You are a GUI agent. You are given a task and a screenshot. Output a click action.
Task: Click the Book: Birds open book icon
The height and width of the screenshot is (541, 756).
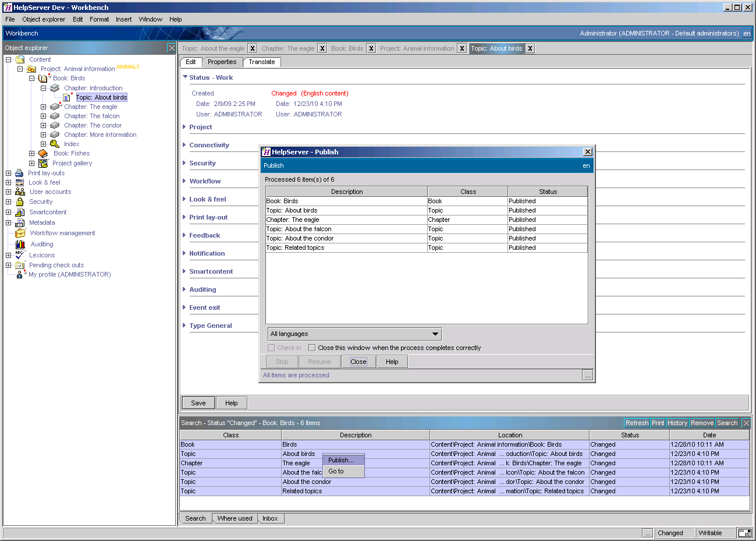coord(44,78)
